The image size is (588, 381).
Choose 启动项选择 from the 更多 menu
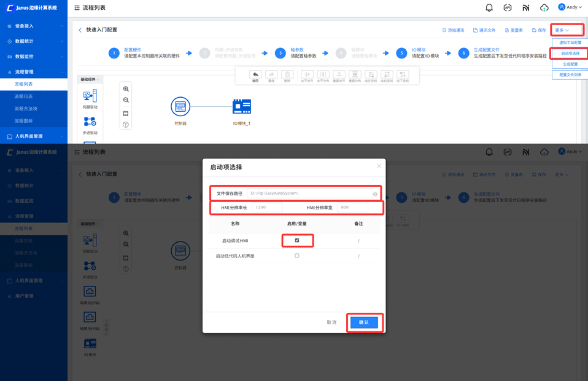[x=570, y=53]
